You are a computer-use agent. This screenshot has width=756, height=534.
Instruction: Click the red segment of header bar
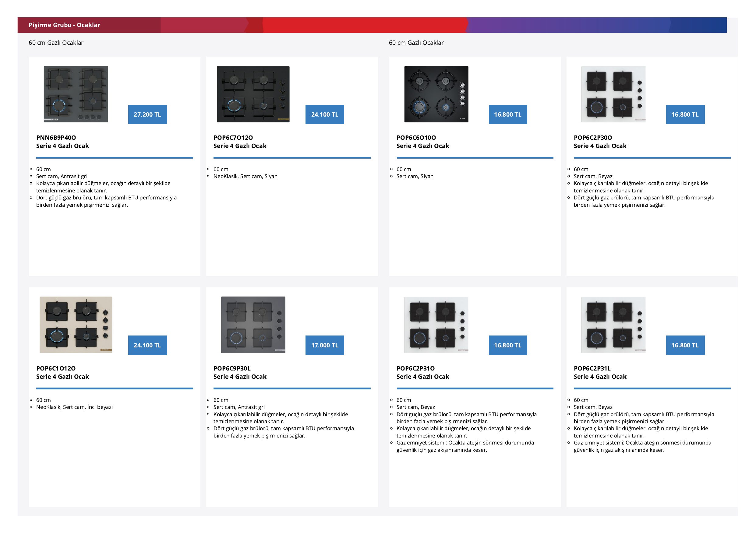click(x=365, y=25)
